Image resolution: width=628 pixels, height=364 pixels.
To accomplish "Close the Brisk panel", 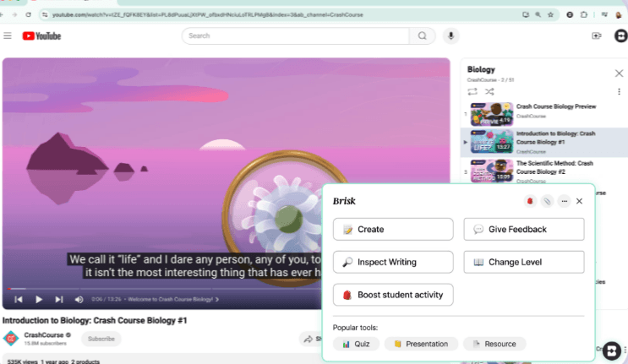I will 579,201.
